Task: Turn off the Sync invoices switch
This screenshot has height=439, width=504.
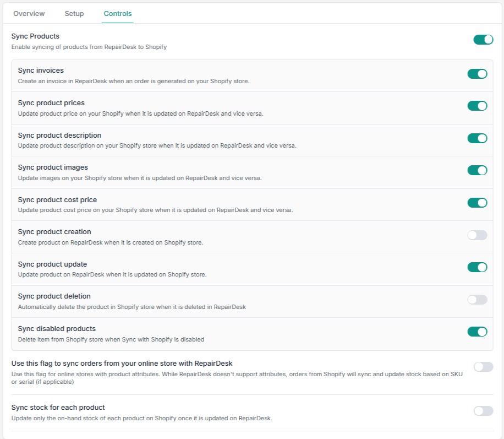Action: tap(478, 74)
